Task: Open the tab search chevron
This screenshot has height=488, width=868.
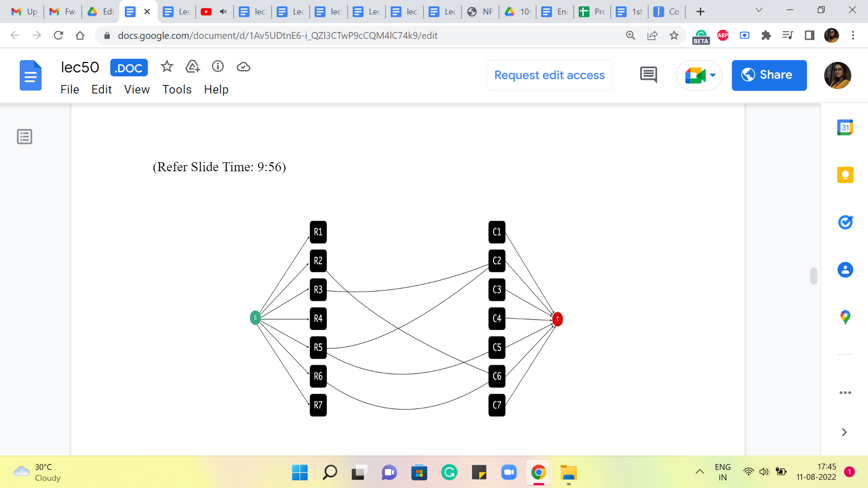Action: coord(759,10)
